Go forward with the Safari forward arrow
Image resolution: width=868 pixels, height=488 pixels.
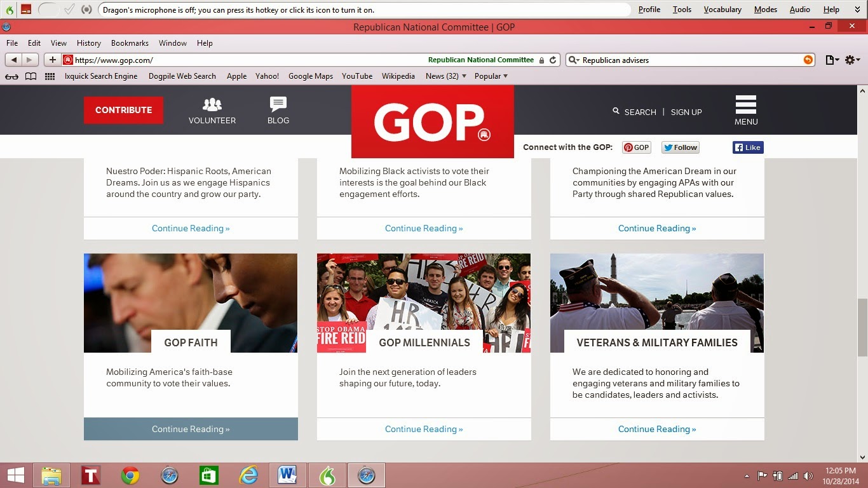(x=30, y=60)
